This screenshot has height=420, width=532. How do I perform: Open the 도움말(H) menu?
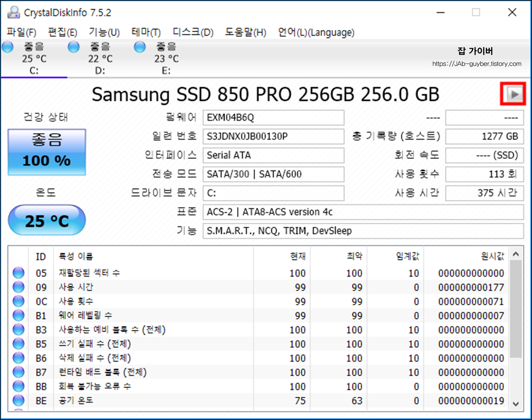(246, 32)
